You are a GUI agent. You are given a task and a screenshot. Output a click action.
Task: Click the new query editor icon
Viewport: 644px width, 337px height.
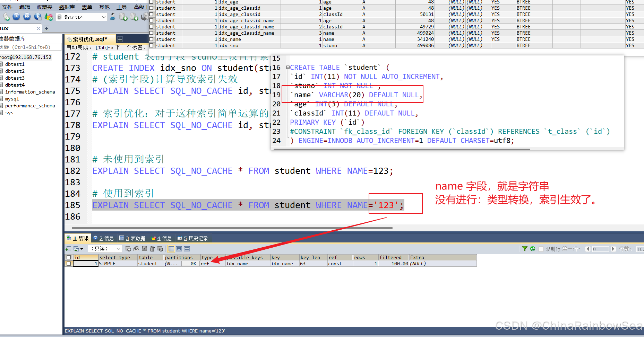[x=6, y=17]
